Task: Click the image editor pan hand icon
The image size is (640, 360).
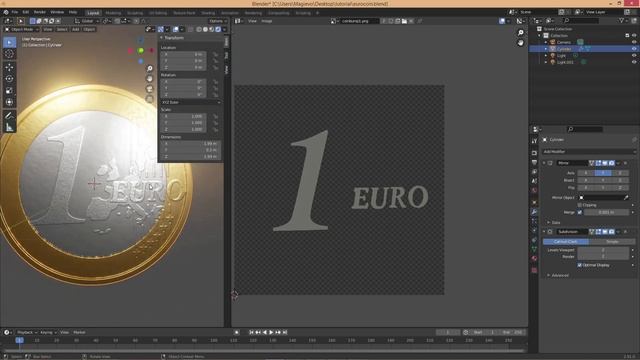Action: pos(520,42)
